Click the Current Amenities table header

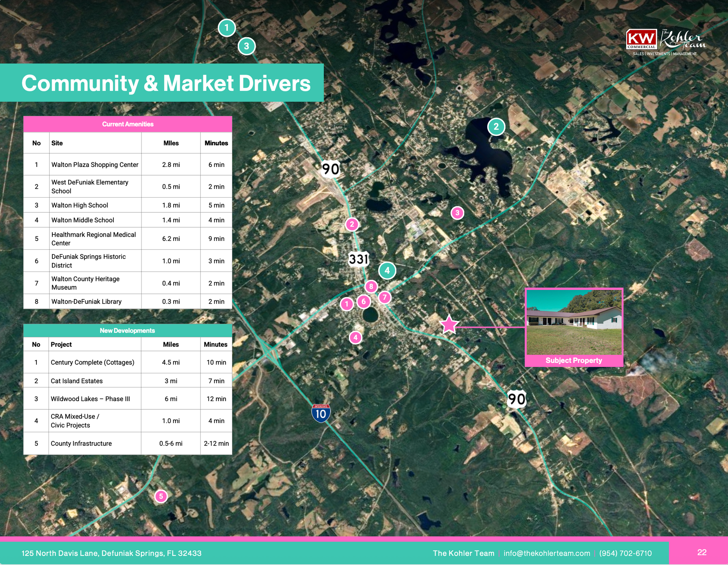[x=127, y=124]
